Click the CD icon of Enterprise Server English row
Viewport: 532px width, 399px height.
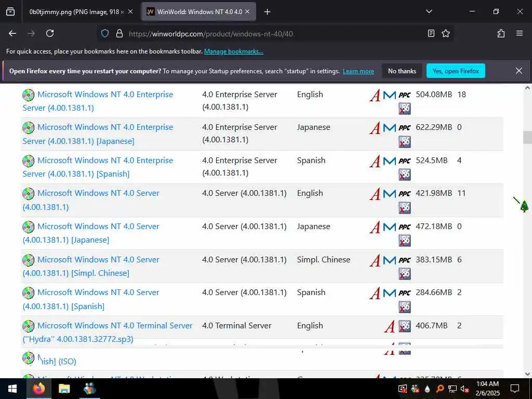(x=29, y=95)
